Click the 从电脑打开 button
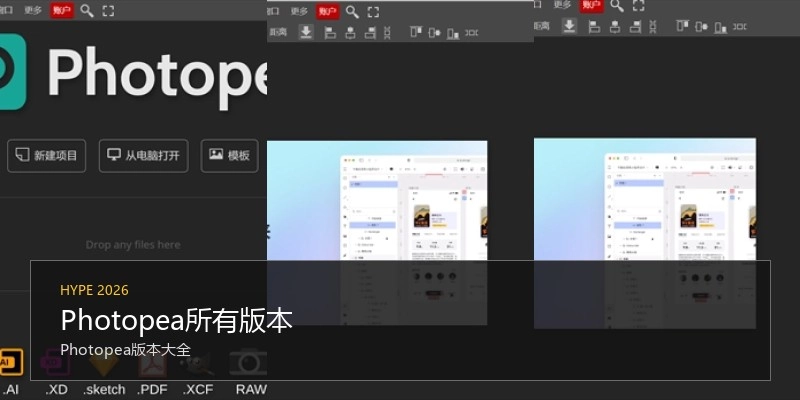Image resolution: width=800 pixels, height=400 pixels. [x=143, y=156]
